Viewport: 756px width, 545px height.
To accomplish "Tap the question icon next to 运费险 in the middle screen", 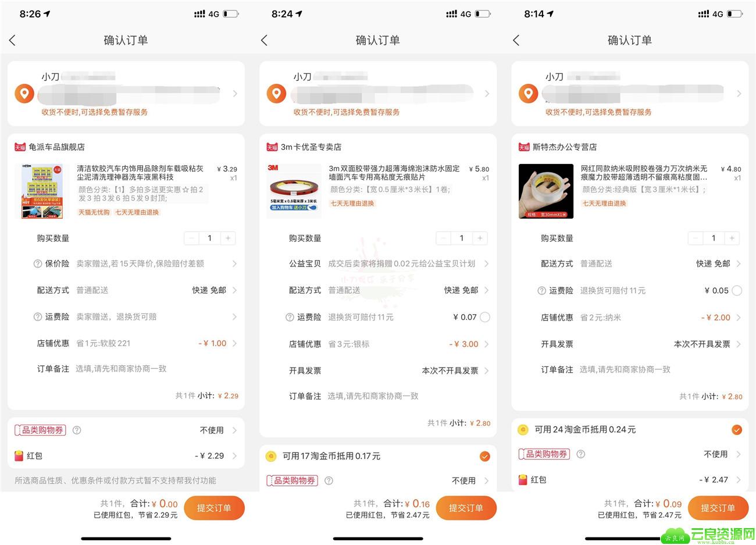I will (x=290, y=317).
